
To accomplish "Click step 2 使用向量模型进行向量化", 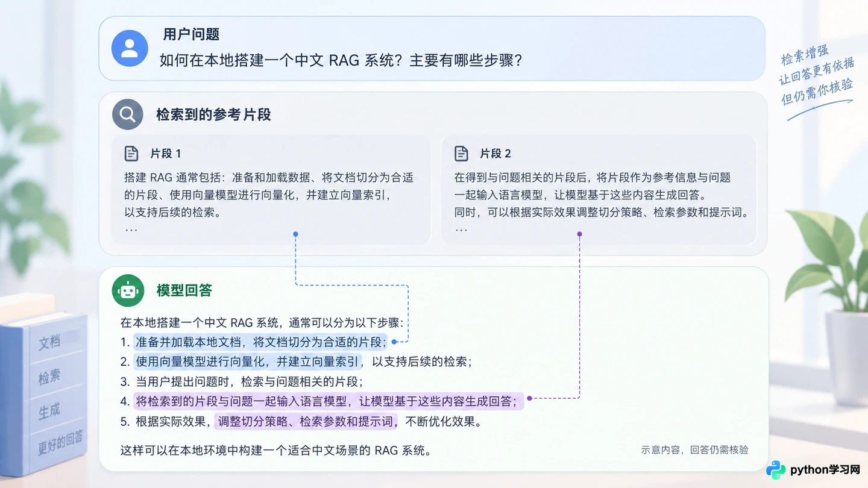I will click(296, 361).
